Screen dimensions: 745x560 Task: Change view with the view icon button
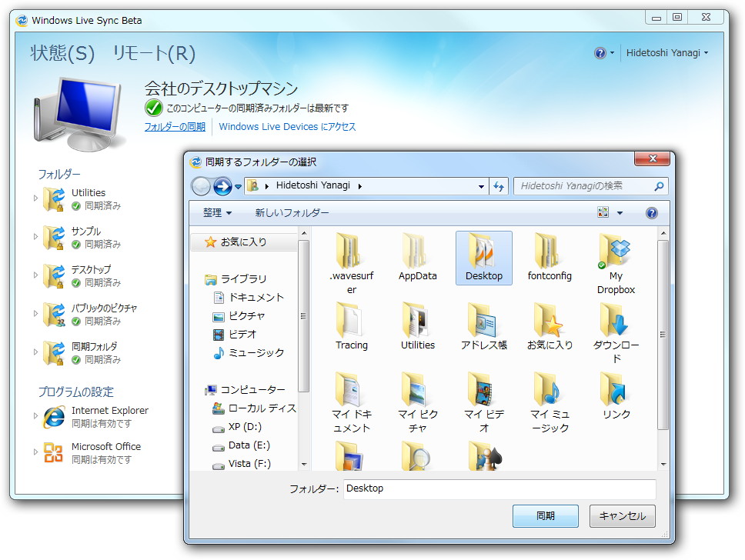pyautogui.click(x=603, y=212)
